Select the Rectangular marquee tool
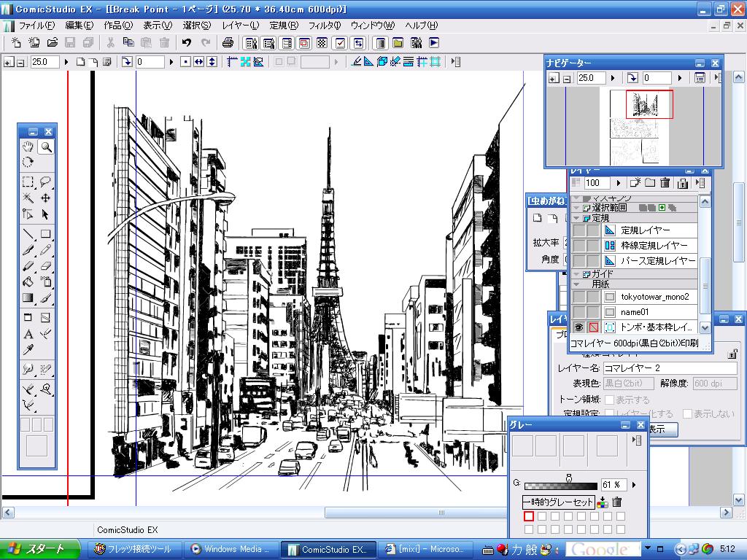Image resolution: width=747 pixels, height=560 pixels. 28,182
